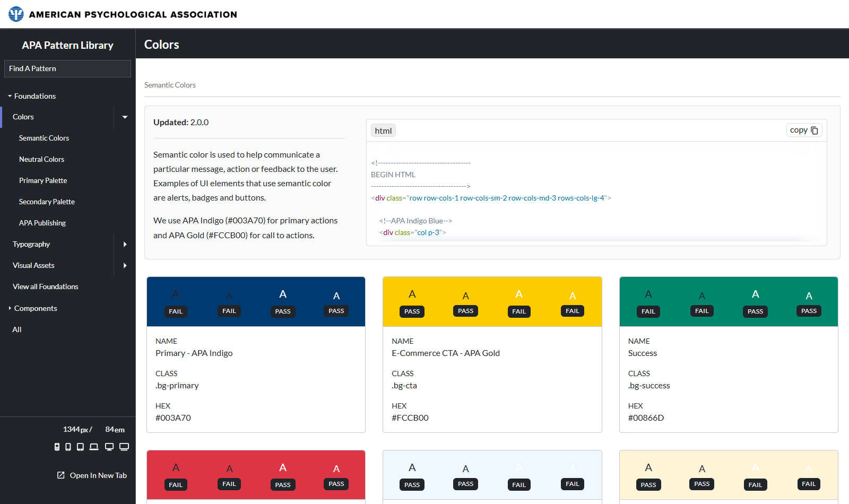The image size is (849, 504).
Task: Open Primary Palette page
Action: [x=43, y=180]
